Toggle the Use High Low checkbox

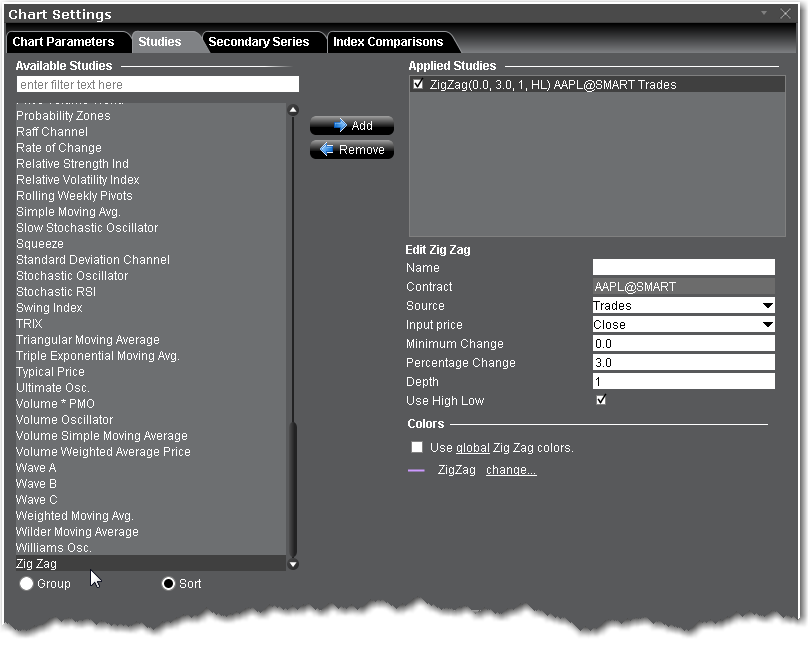(601, 401)
